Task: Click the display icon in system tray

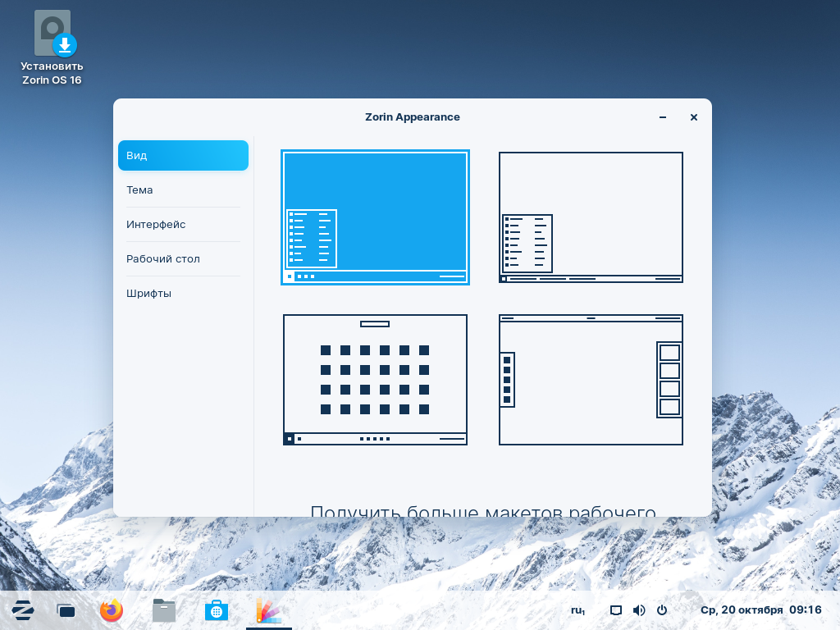Action: pos(616,610)
